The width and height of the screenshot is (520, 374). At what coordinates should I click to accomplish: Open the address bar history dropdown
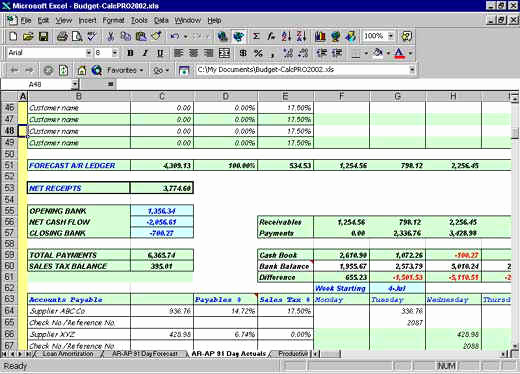(x=412, y=70)
